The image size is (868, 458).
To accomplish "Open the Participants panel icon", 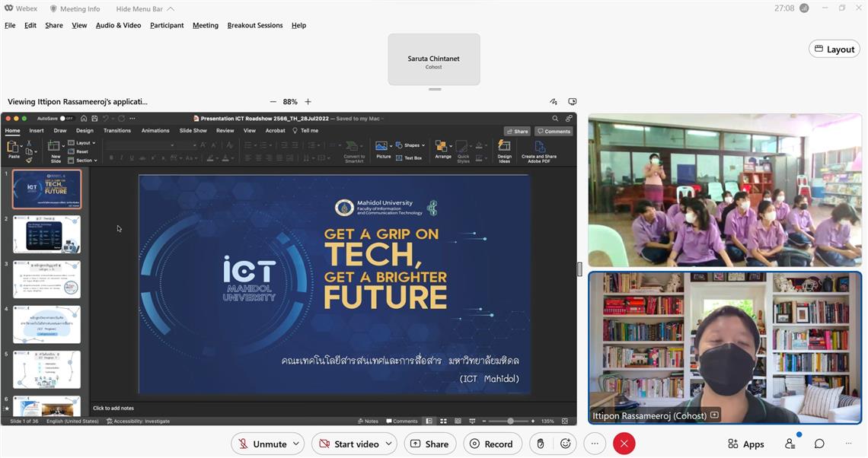I will pos(790,444).
